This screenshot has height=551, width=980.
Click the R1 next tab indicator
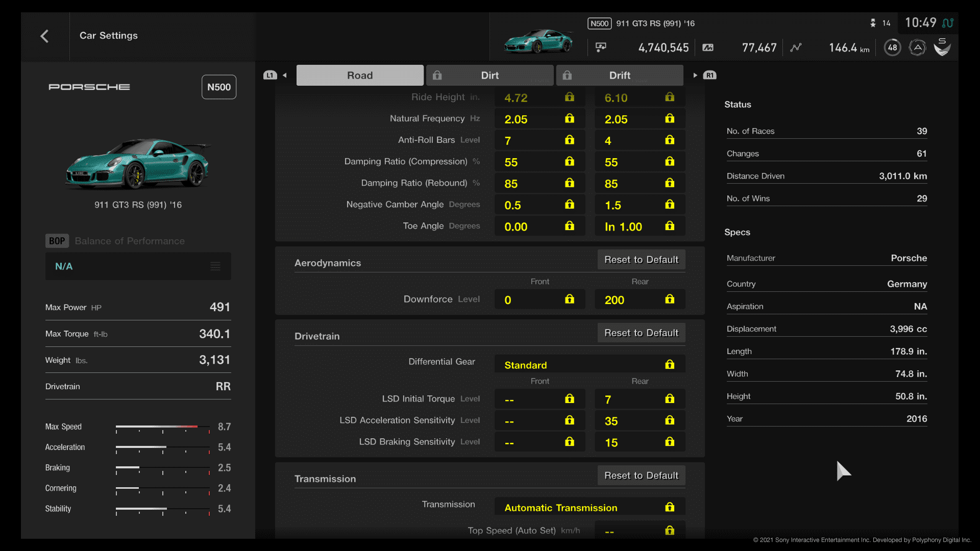click(x=710, y=76)
